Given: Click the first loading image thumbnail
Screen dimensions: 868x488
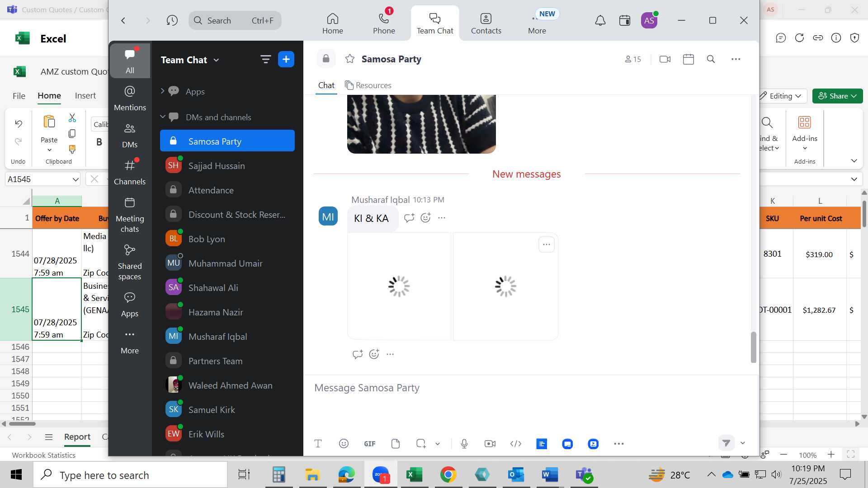Looking at the screenshot, I should click(399, 286).
